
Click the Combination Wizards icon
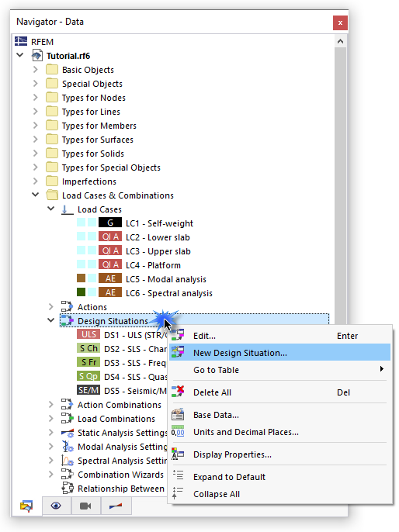tap(67, 475)
